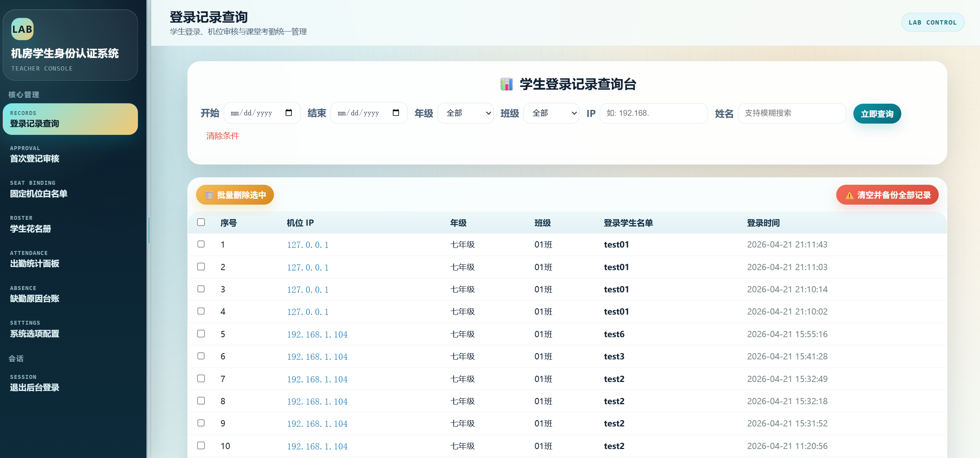
Task: Click IP 127.0.0.1 link in row 1
Action: [308, 245]
